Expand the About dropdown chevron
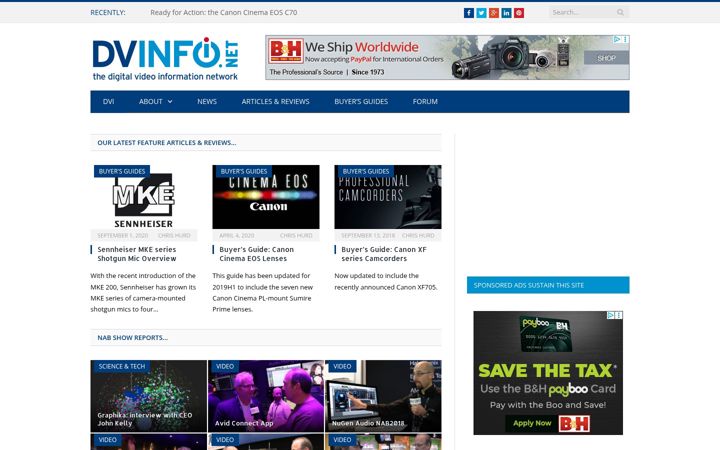The height and width of the screenshot is (450, 720). [x=170, y=101]
